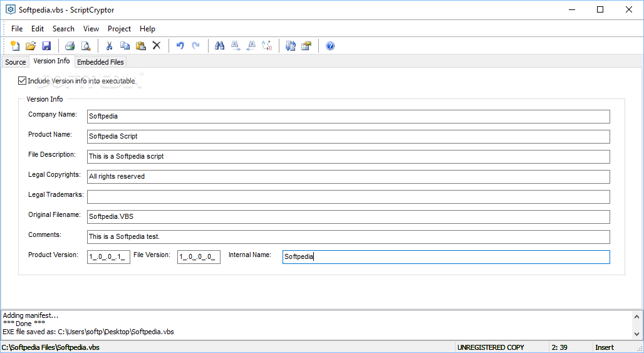
Task: Click the empty Legal Trademarks field
Action: coord(348,197)
